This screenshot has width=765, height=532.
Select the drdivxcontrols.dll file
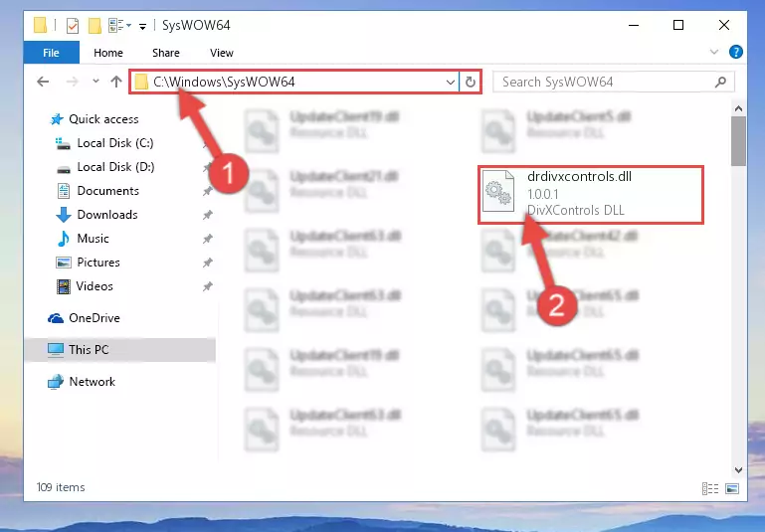click(x=591, y=194)
